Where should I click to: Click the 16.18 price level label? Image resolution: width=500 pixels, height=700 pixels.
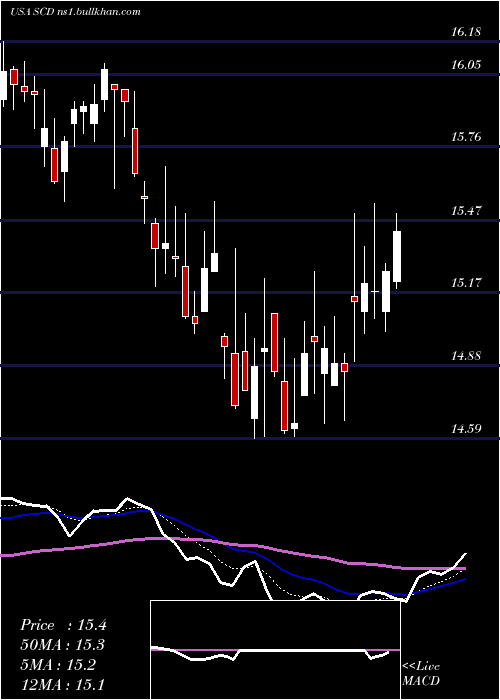(466, 32)
